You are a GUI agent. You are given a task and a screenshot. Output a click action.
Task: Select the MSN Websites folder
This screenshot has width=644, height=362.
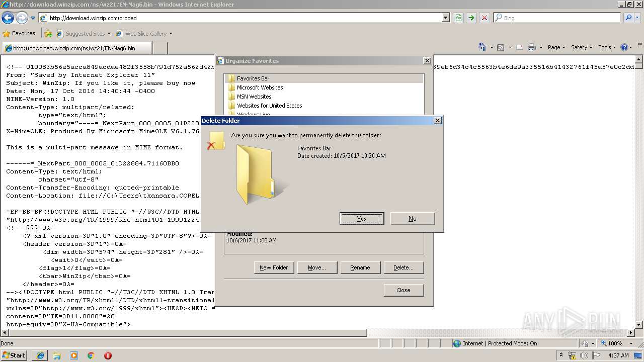click(324, 97)
